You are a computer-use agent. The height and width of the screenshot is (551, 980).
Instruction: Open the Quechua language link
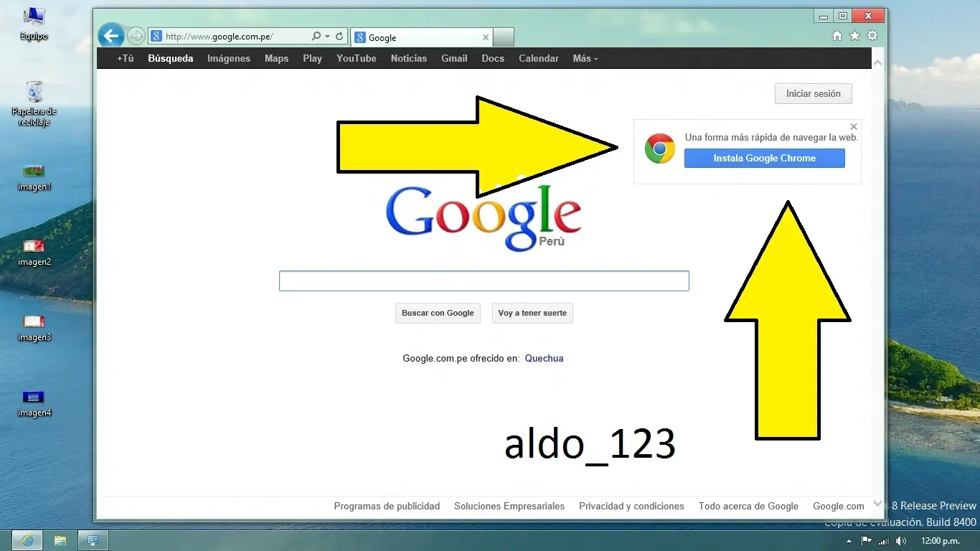[x=544, y=359]
